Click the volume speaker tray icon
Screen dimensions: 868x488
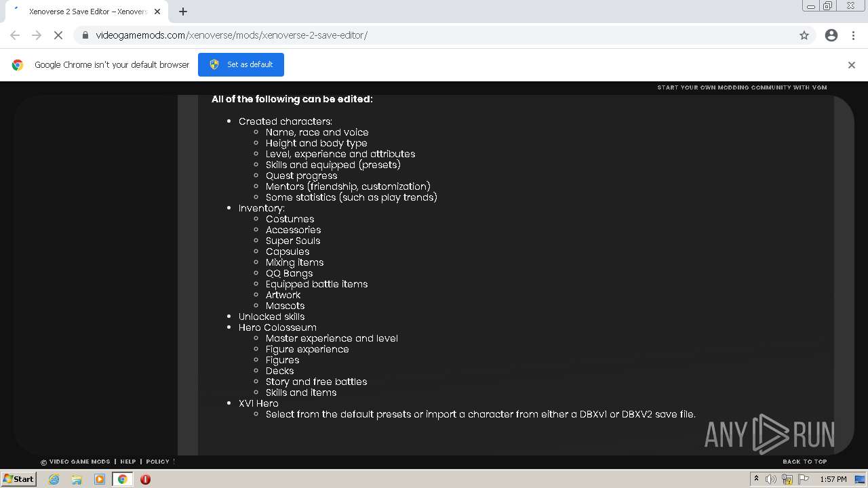(x=771, y=479)
